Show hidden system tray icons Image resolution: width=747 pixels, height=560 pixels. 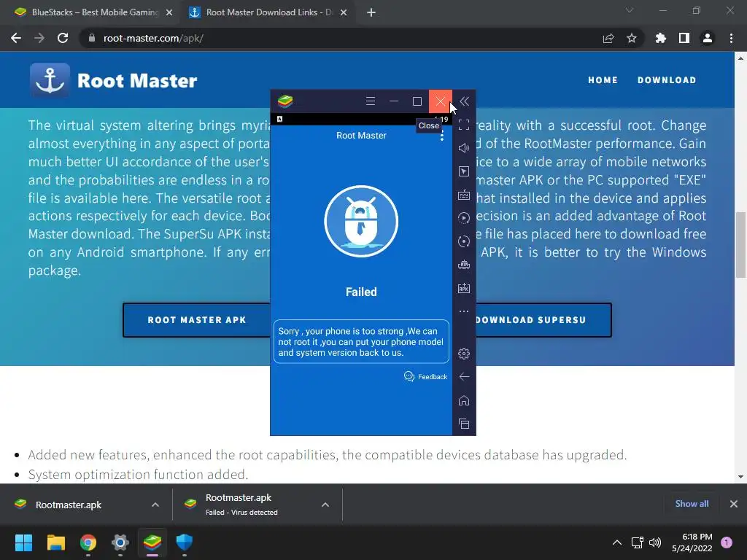click(617, 542)
